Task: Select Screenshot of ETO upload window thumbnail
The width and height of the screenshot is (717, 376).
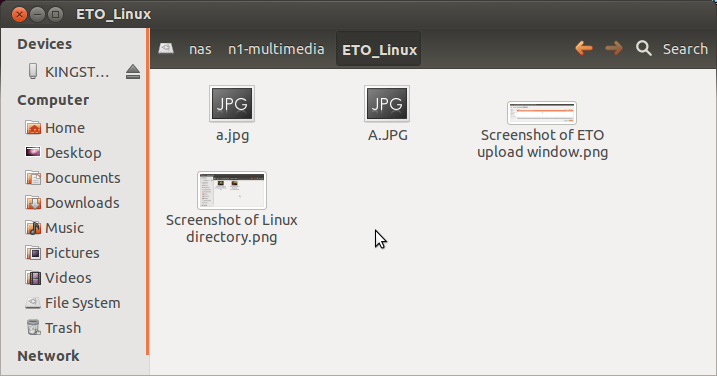Action: click(x=542, y=113)
